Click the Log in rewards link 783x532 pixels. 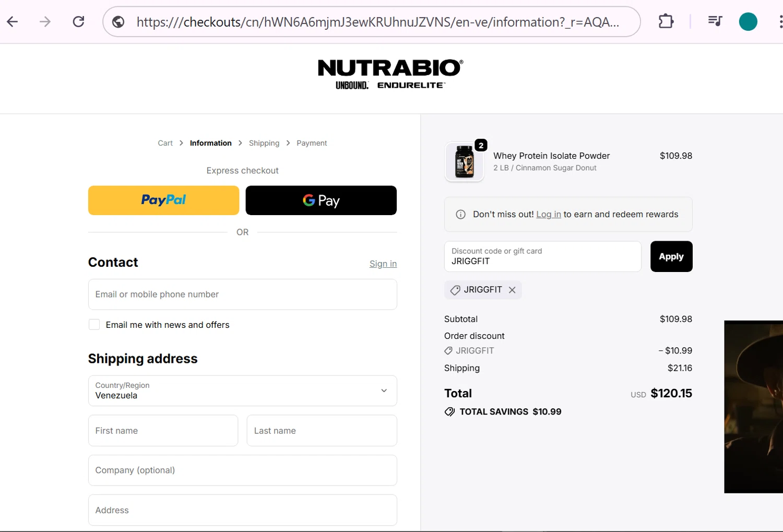point(549,215)
